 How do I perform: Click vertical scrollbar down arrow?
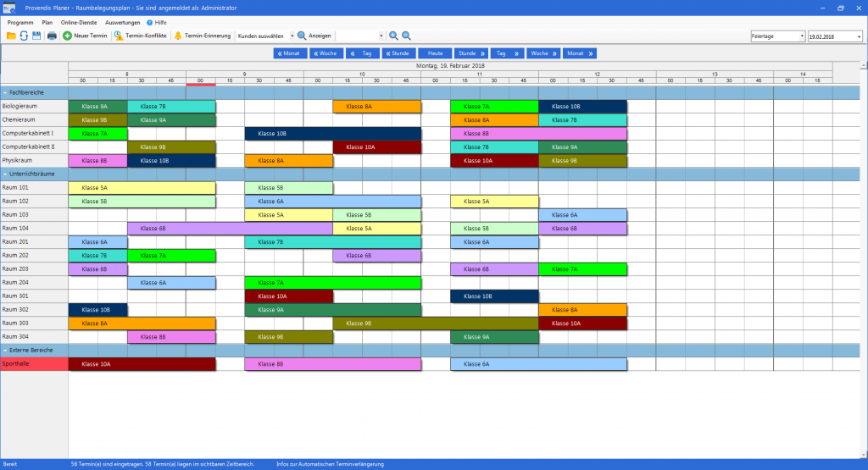[864, 455]
